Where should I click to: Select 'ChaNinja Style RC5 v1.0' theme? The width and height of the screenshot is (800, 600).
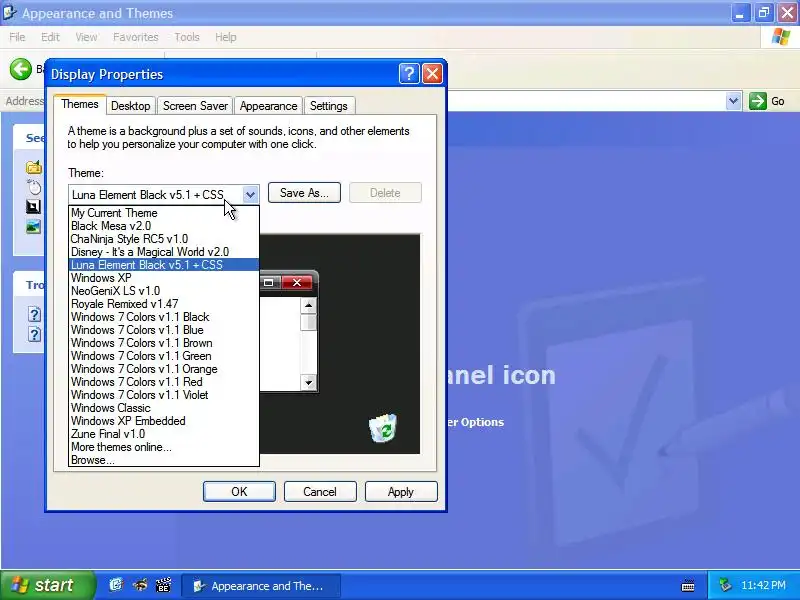point(164,239)
